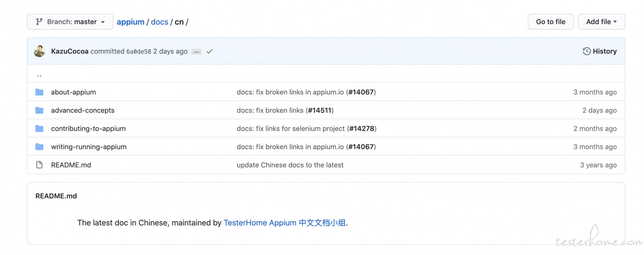Open the writing-running-appium row's commit message
The image size is (644, 255).
point(290,147)
